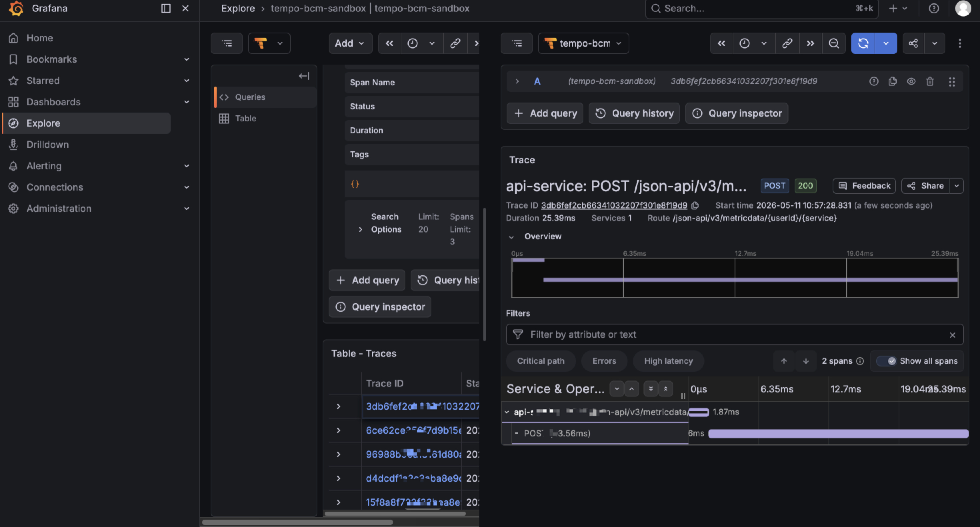The image size is (980, 527).
Task: Toggle the Show all spans switch
Action: 886,361
